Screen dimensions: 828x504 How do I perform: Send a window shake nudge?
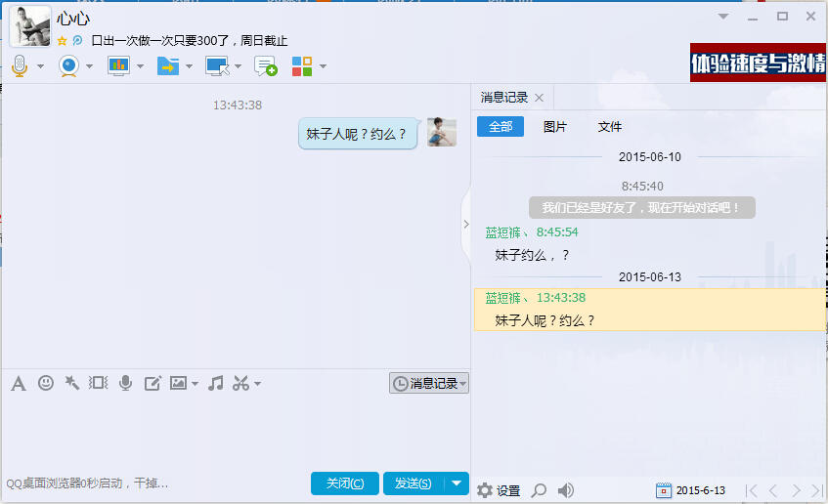point(98,383)
